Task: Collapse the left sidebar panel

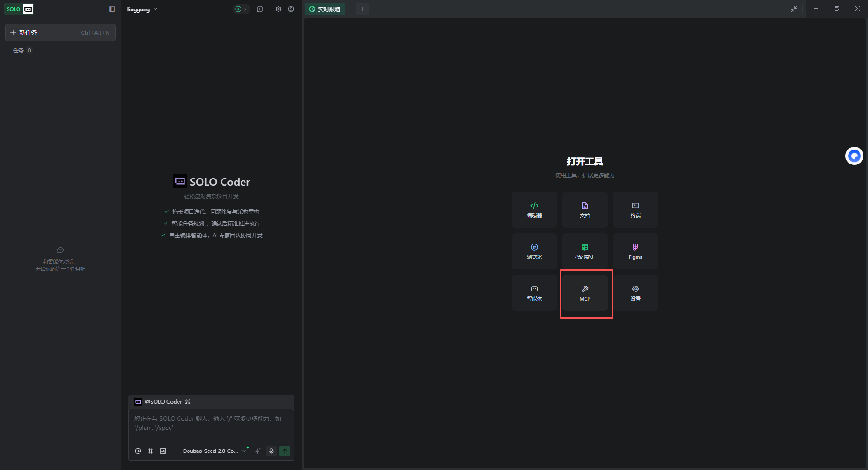Action: (x=112, y=9)
